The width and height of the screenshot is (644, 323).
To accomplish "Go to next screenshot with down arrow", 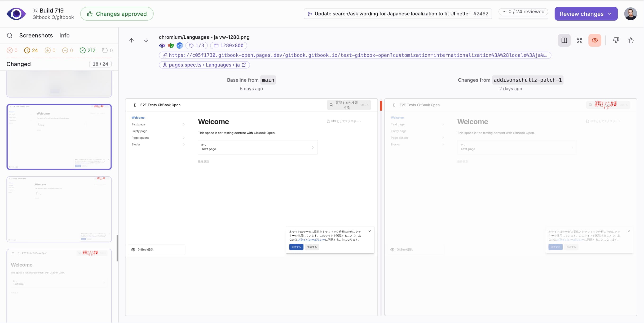I will coord(146,40).
